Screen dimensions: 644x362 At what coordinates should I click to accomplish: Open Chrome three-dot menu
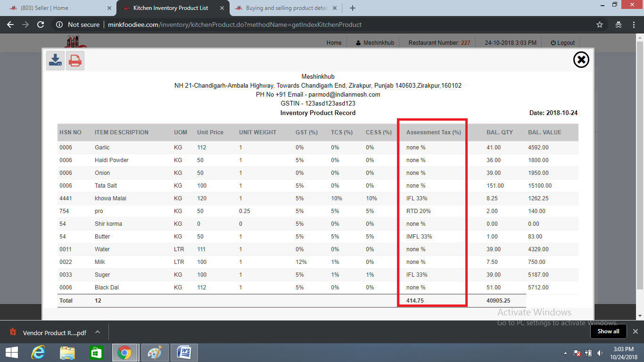pos(635,25)
